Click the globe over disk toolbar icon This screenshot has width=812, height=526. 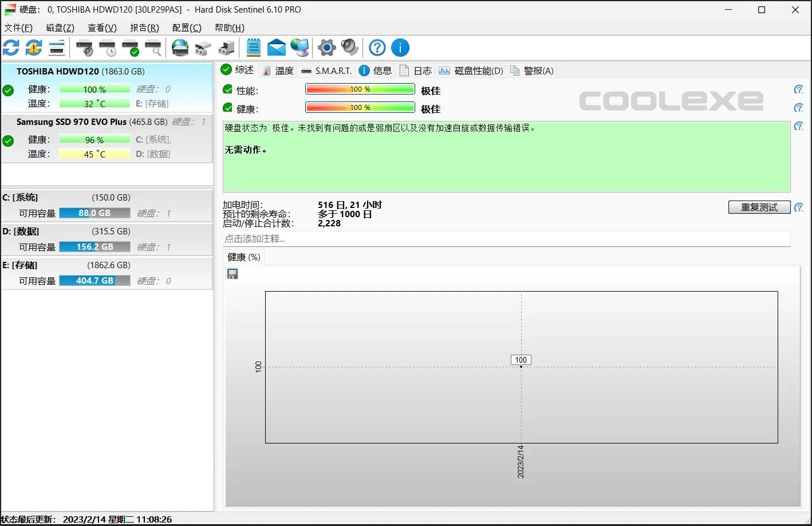(180, 48)
